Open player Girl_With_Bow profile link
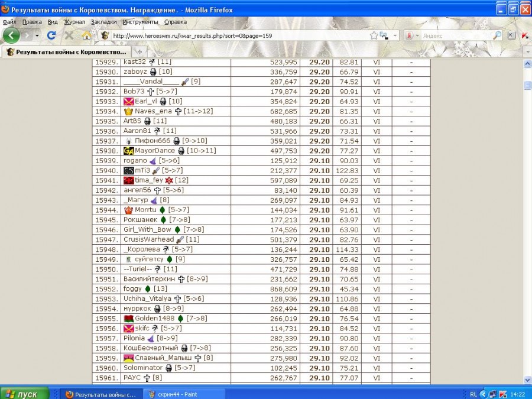The image size is (532, 399). (x=147, y=230)
